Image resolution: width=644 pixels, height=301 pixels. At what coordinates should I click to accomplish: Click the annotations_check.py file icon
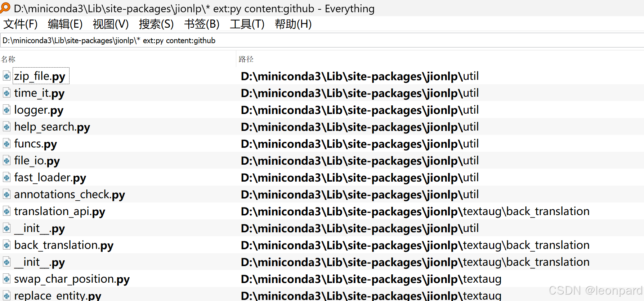6,194
